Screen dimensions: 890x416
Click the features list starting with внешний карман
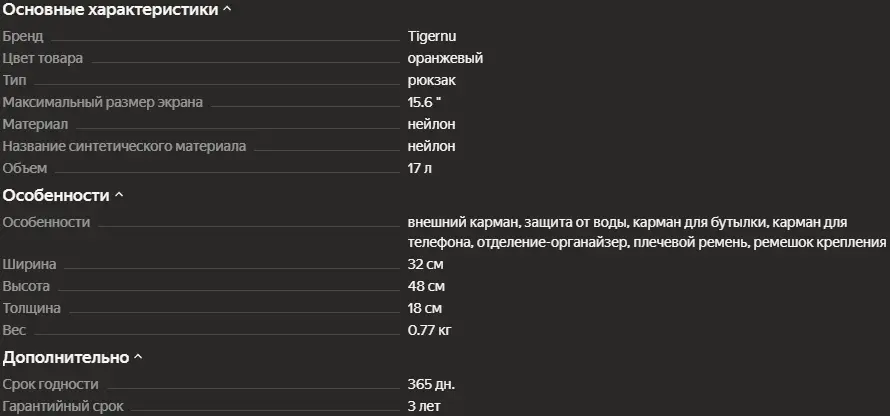point(646,232)
